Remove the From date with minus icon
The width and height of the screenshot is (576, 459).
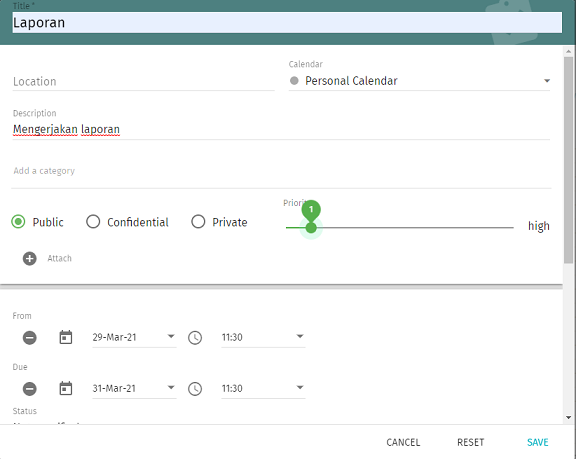[x=30, y=337]
